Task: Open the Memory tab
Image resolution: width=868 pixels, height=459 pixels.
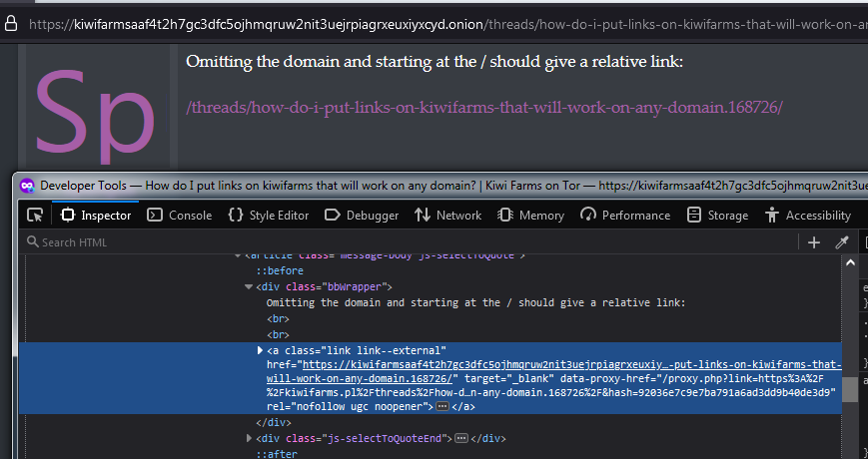Action: tap(530, 216)
